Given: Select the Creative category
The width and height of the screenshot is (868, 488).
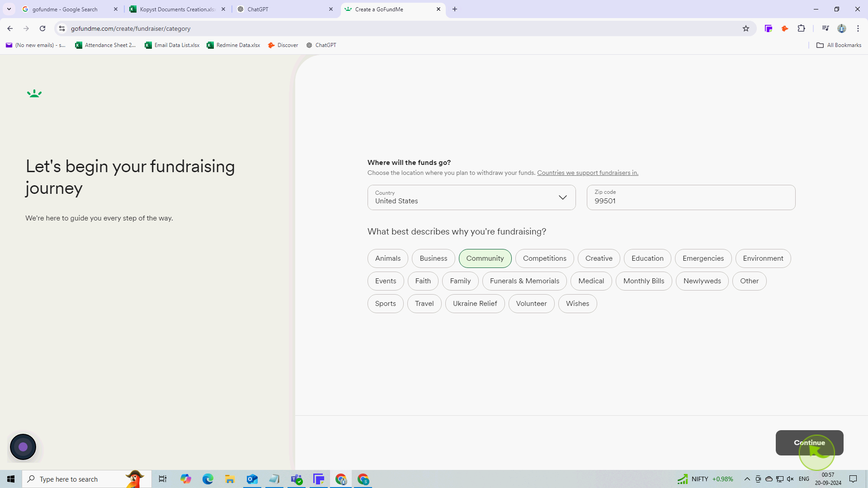Looking at the screenshot, I should [x=599, y=258].
